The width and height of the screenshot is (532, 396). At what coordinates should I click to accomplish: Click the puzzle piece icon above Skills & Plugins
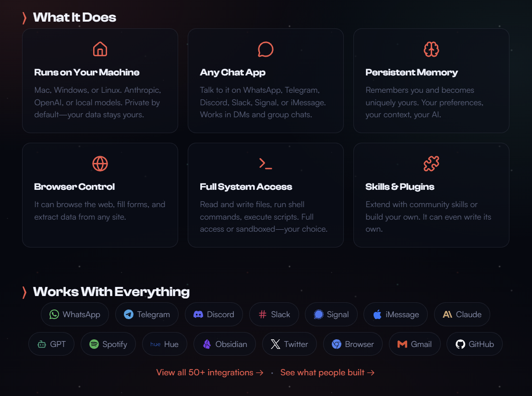point(431,164)
